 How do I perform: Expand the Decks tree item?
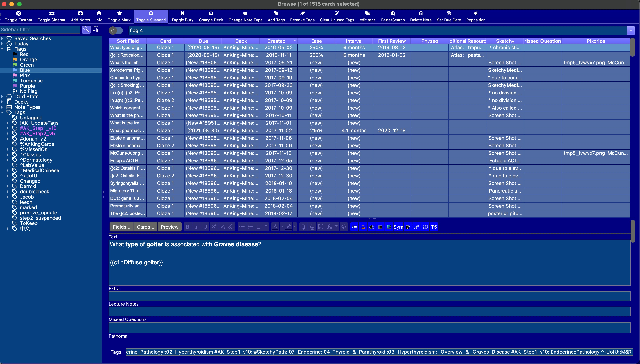click(2, 102)
